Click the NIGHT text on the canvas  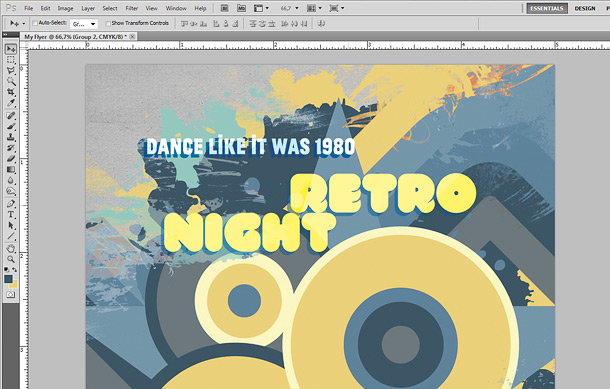tap(249, 233)
